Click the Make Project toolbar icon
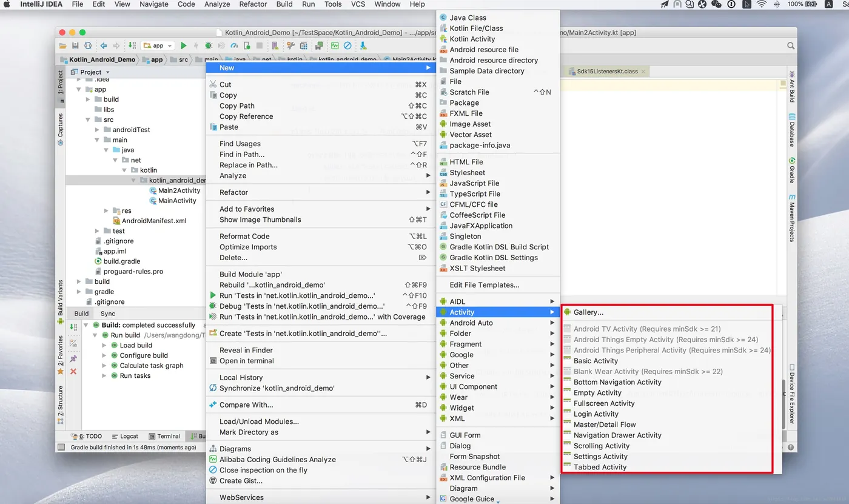The height and width of the screenshot is (504, 849). tap(132, 45)
